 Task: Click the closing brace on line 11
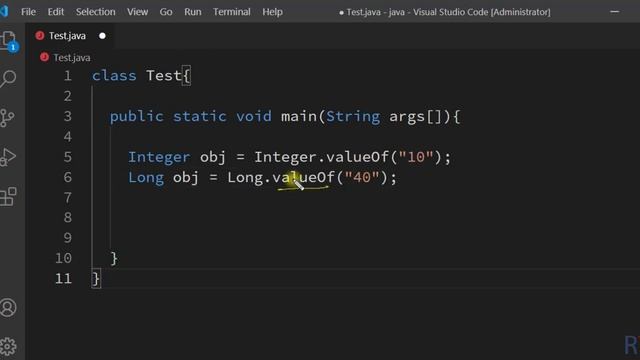tap(96, 279)
